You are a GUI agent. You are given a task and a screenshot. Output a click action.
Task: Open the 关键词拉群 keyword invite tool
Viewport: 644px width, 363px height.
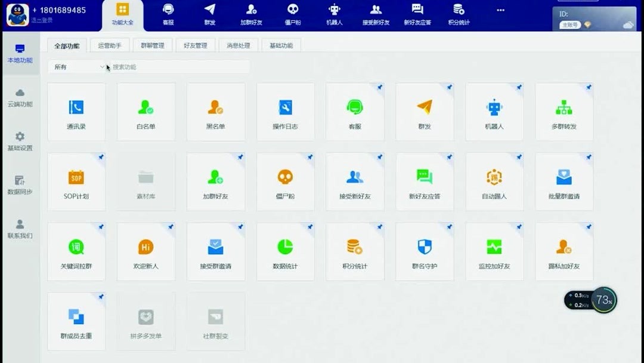point(76,251)
